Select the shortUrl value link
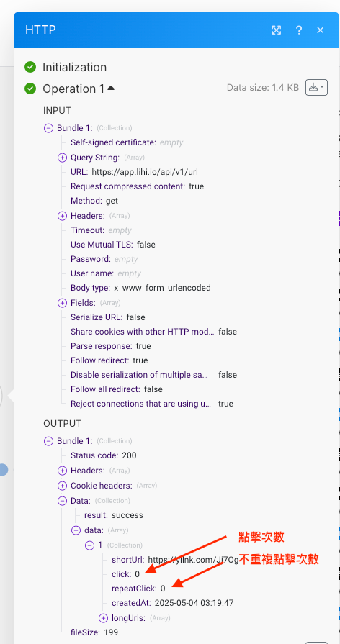Viewport: 340px width, 644px height. point(193,559)
